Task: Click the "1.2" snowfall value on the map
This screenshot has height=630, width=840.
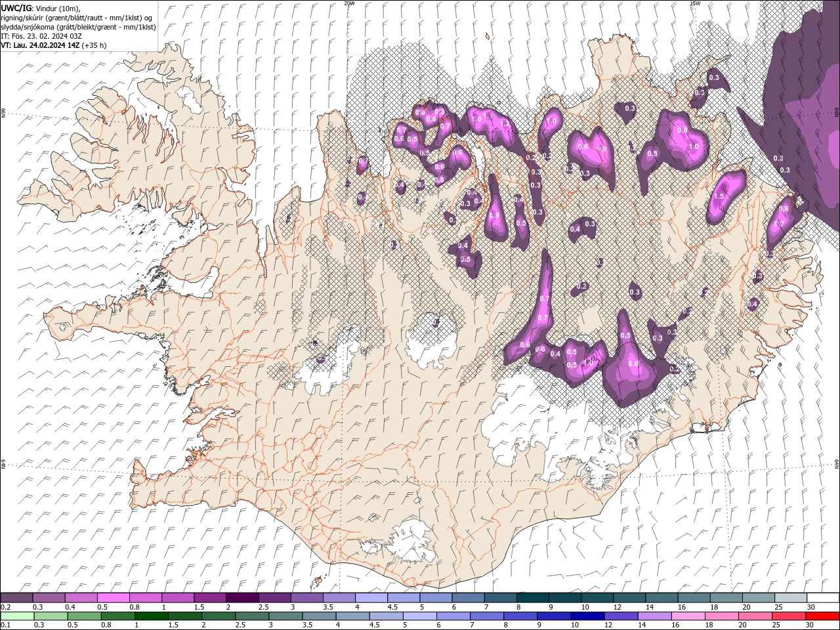Action: [505, 123]
